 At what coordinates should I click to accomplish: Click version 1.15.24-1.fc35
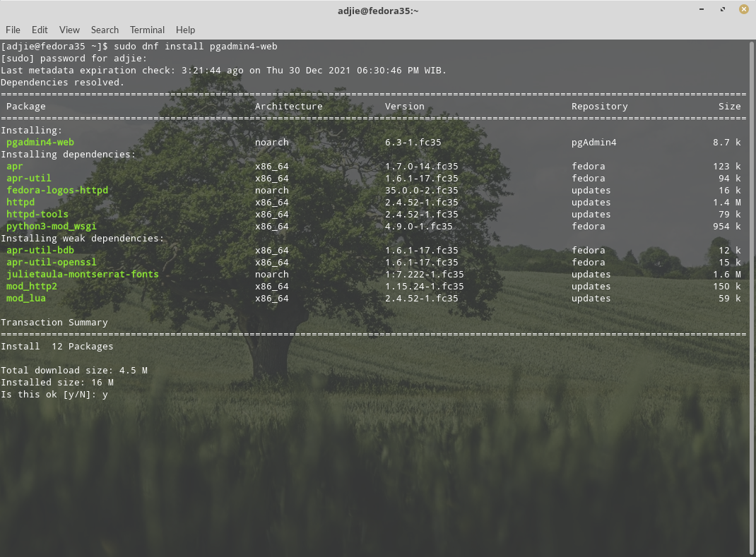(x=425, y=286)
